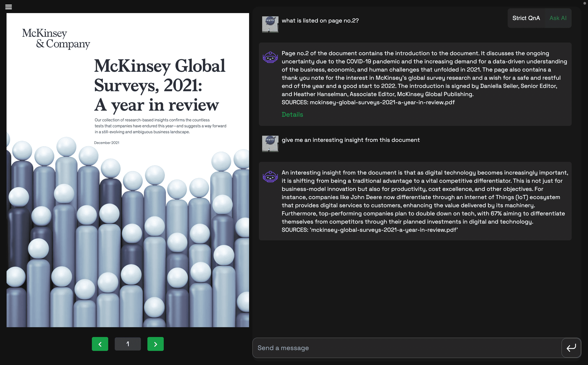Click the 'give me an interesting insight' message
This screenshot has width=588, height=365.
pyautogui.click(x=350, y=140)
